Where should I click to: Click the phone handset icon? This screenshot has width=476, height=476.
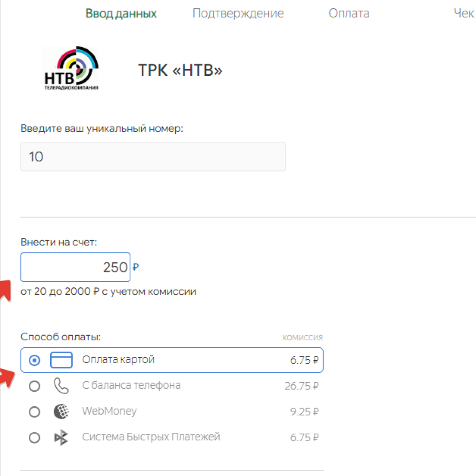coord(61,385)
